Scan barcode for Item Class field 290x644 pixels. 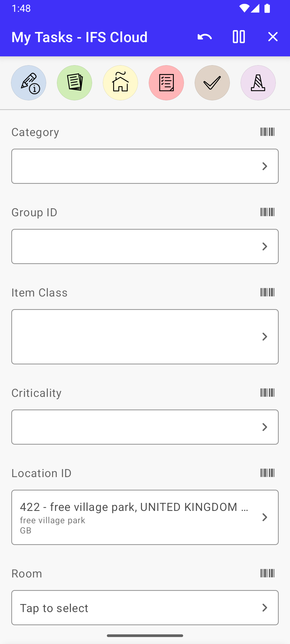click(267, 292)
